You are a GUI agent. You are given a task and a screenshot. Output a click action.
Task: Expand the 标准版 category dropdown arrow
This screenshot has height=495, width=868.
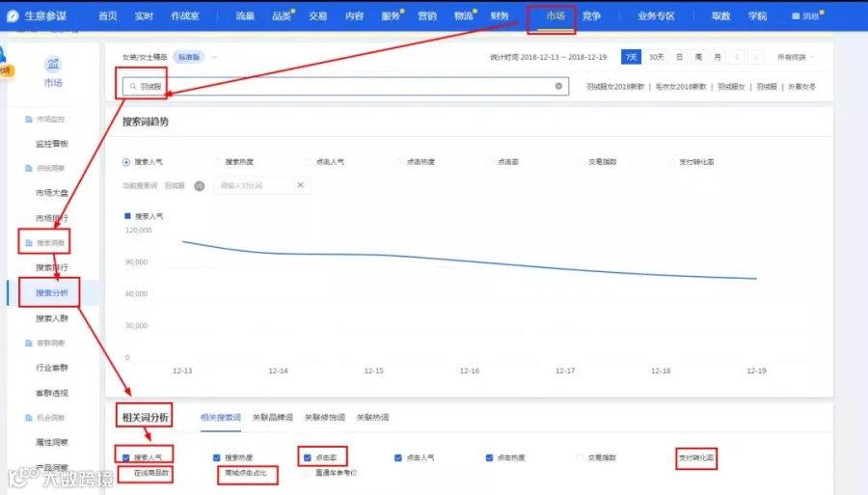[x=215, y=57]
